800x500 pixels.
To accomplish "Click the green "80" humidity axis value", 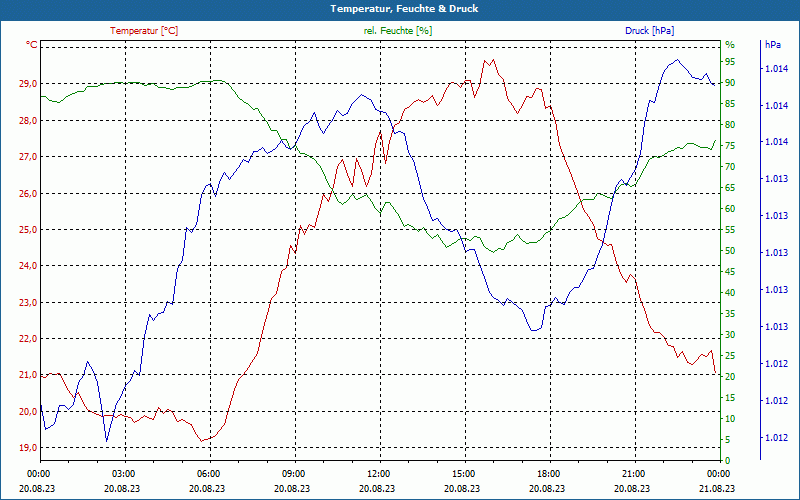I will (730, 124).
